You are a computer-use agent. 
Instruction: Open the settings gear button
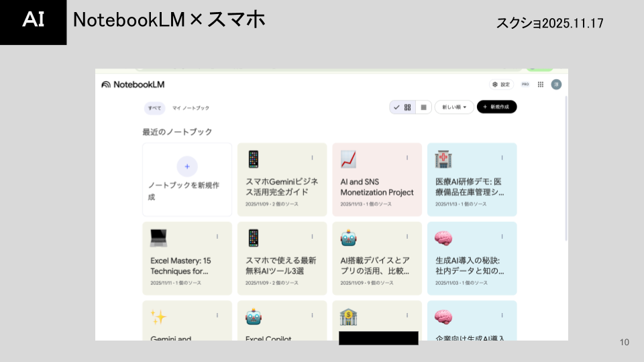pos(501,84)
